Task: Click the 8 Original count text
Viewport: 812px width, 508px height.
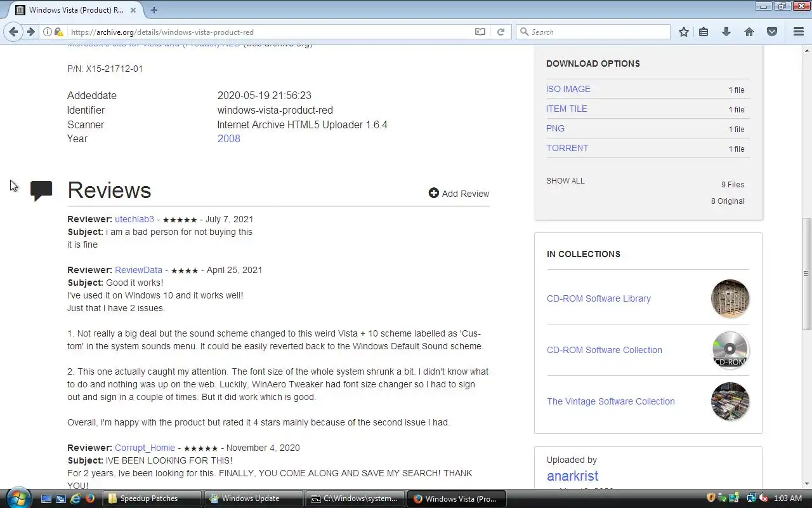Action: pos(728,201)
